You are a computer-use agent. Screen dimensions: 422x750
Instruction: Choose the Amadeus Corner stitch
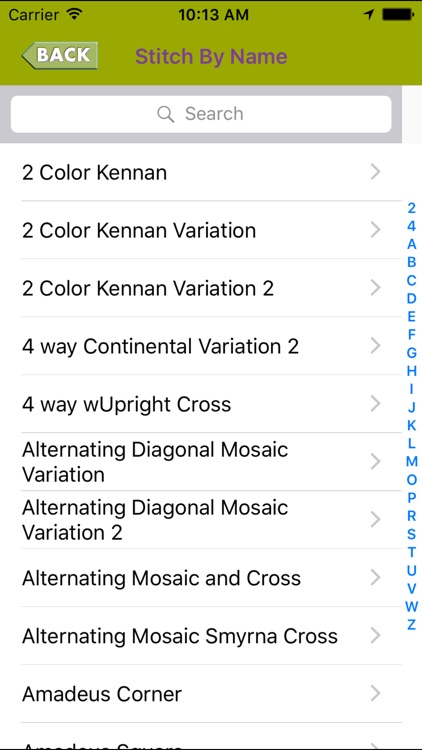(201, 694)
